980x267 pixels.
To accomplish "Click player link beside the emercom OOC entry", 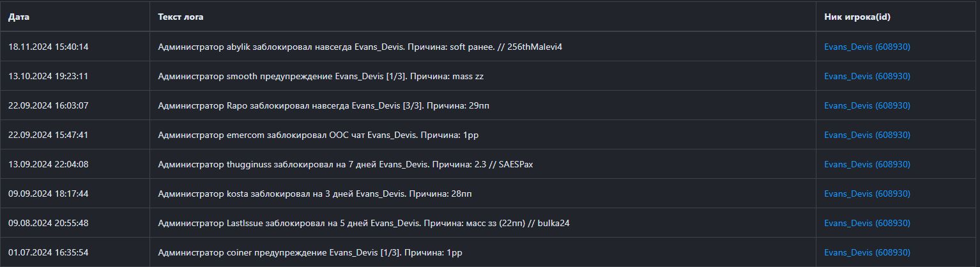I will (867, 135).
